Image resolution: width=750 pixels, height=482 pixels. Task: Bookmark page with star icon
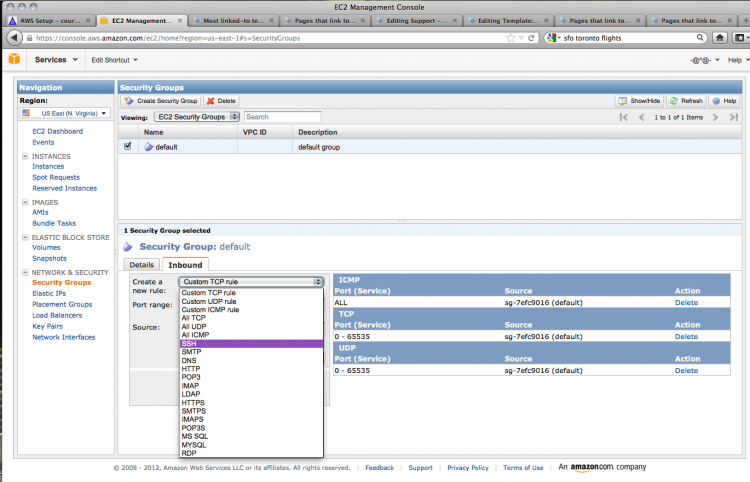point(510,38)
